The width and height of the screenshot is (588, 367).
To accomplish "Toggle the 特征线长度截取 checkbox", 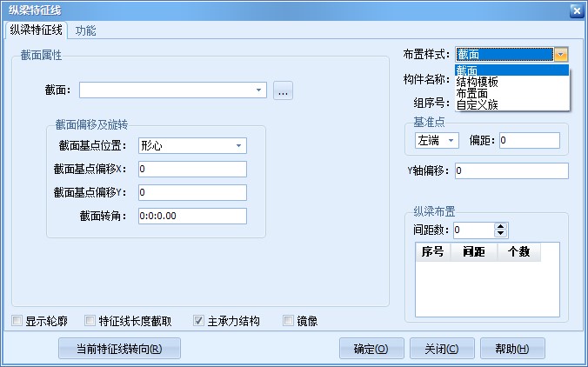I will tap(90, 321).
